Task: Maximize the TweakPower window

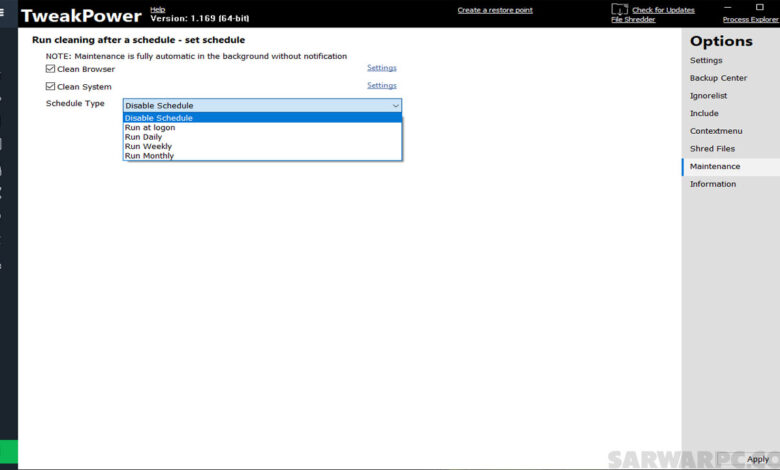Action: (760, 7)
